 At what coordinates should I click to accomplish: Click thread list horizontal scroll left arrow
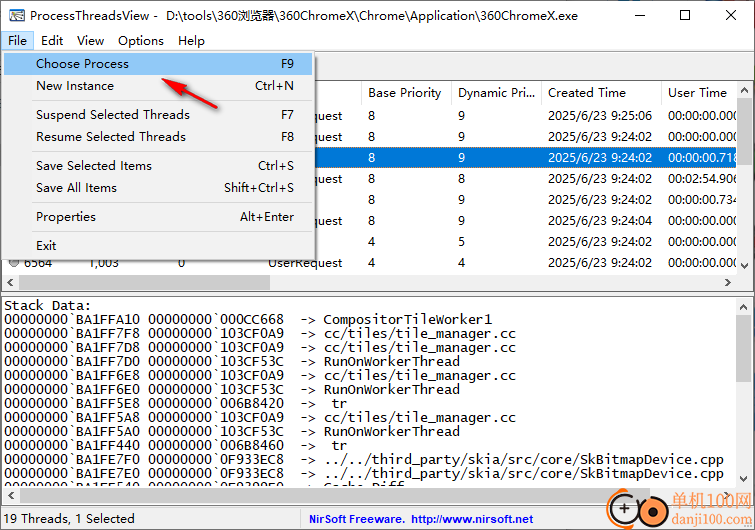[x=11, y=283]
